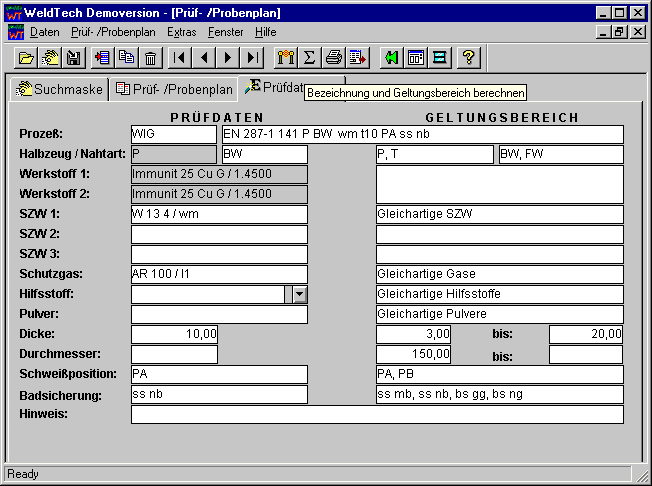Go to the previous record arrow
652x486 pixels.
(x=205, y=57)
